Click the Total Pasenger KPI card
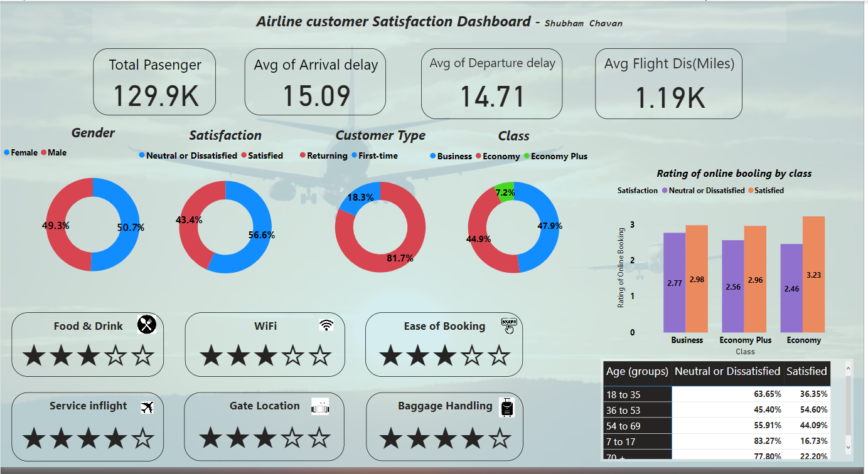 154,82
